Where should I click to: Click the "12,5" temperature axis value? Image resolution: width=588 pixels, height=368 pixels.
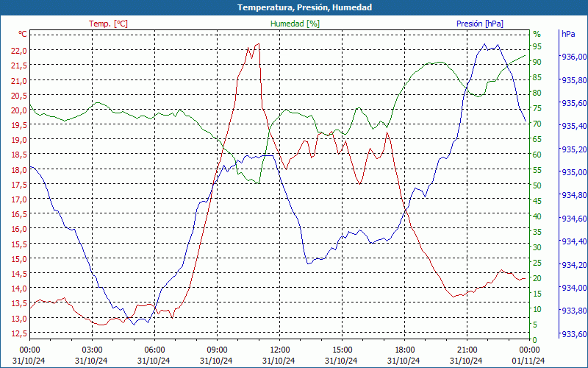(18, 333)
